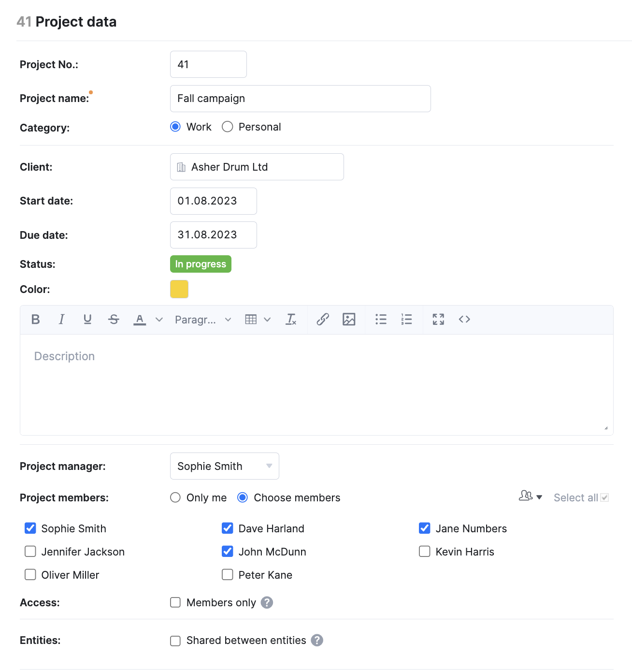Open the table insert dropdown arrow
The width and height of the screenshot is (632, 672).
click(267, 319)
